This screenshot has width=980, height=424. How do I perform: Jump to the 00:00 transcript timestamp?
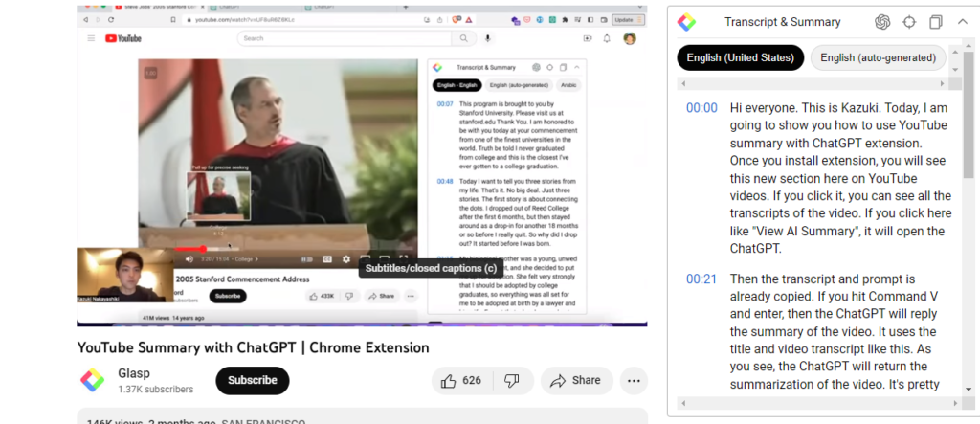pyautogui.click(x=702, y=108)
